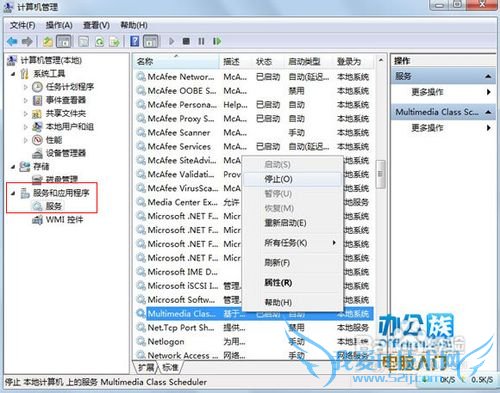Screen dimensions: 500x393
Task: Toggle the Show/Hide console tree icon
Action: 64,42
